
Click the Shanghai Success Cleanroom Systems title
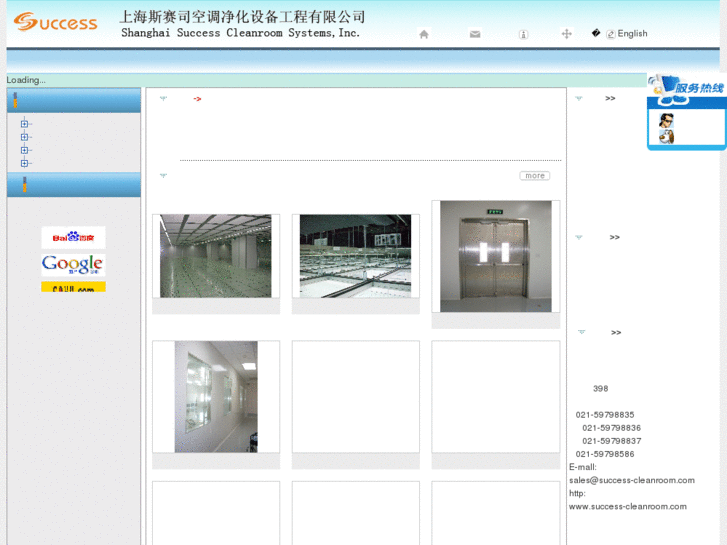tap(240, 33)
